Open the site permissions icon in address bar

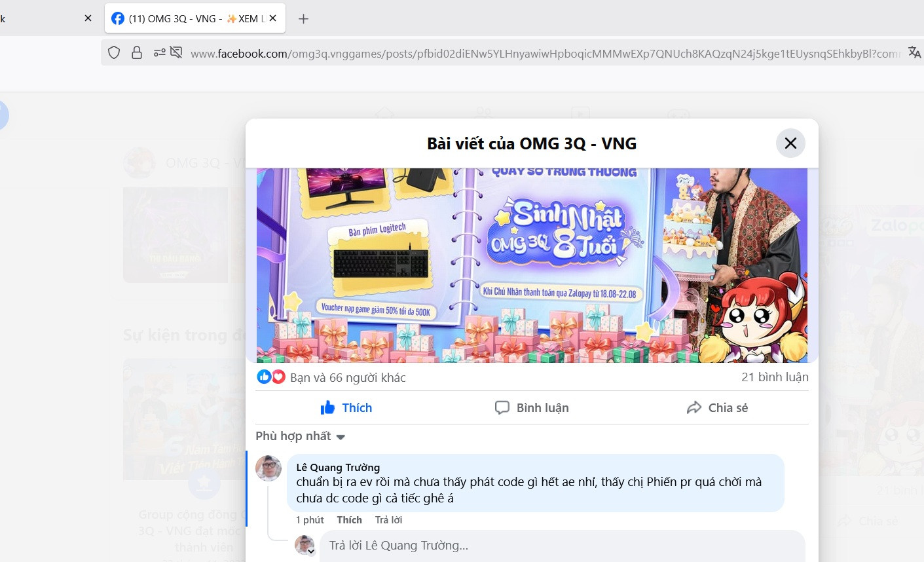click(159, 52)
